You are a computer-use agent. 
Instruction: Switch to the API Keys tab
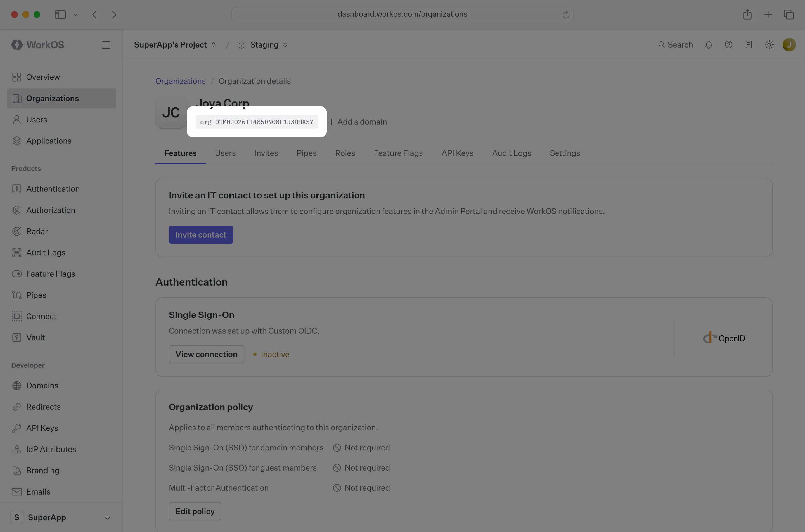458,153
